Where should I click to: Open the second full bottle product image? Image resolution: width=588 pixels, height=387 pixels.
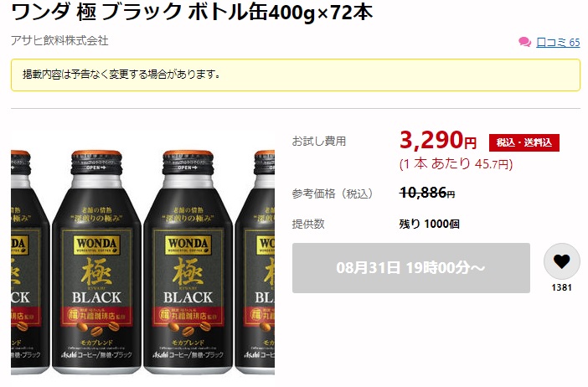click(x=188, y=261)
